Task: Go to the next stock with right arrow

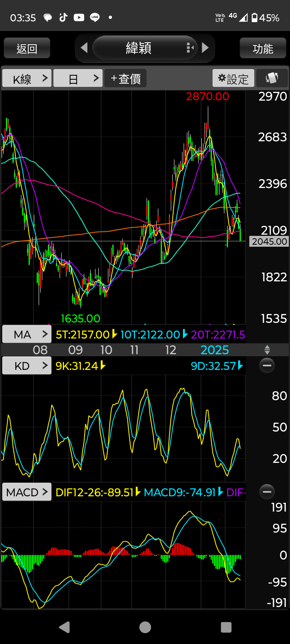Action: 205,48
